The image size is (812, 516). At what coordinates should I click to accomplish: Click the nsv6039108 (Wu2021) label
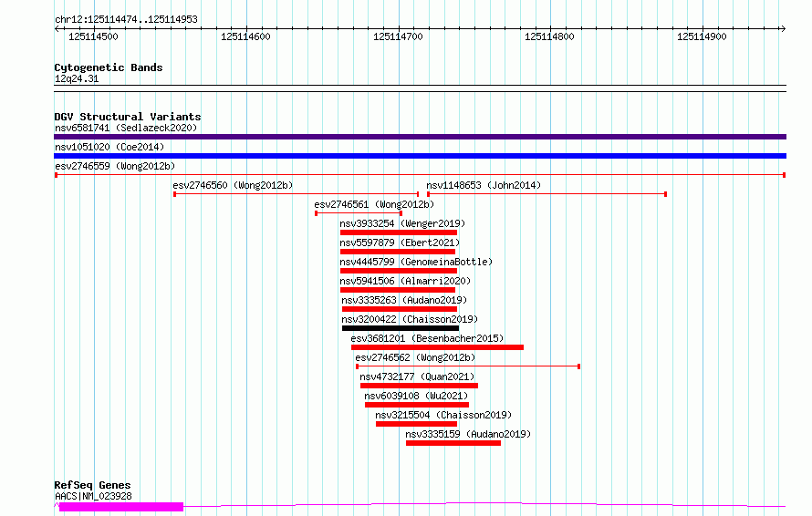coord(416,396)
